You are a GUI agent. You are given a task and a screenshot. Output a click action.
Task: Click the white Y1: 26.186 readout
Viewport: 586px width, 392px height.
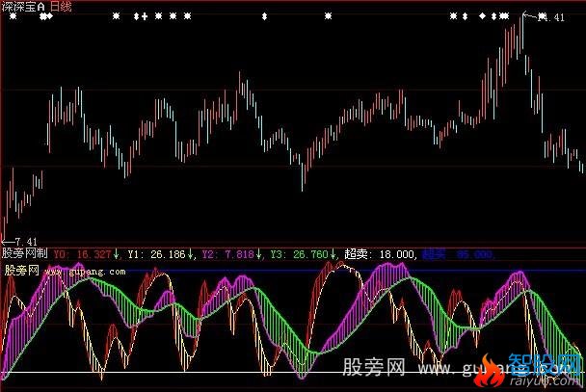(156, 254)
